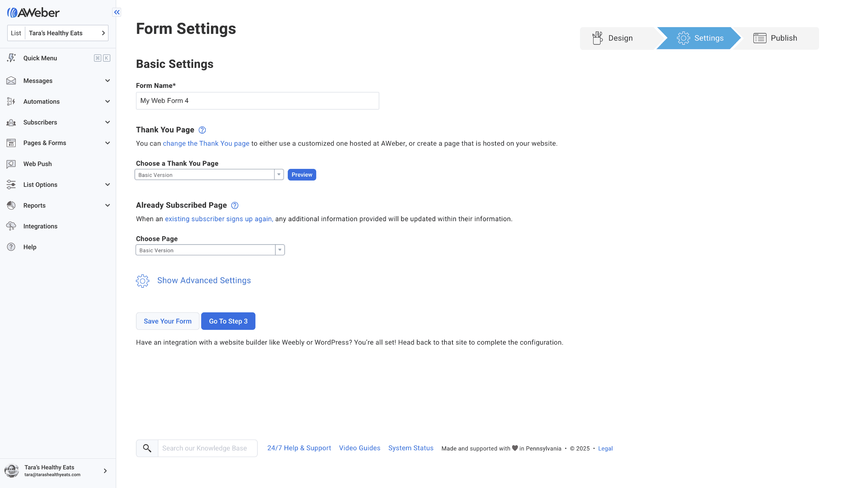This screenshot has height=488, width=868.
Task: Collapse the sidebar with double-chevron icon
Action: click(117, 12)
